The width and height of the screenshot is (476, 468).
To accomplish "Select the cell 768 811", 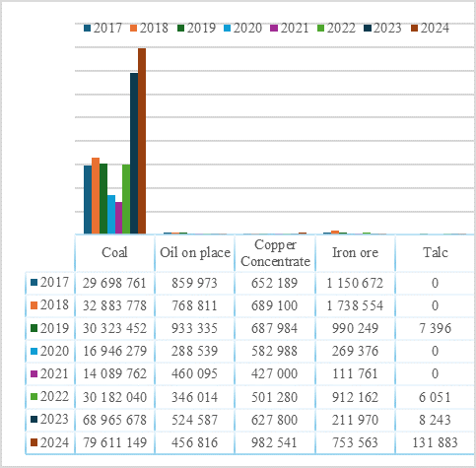I will (x=195, y=305).
